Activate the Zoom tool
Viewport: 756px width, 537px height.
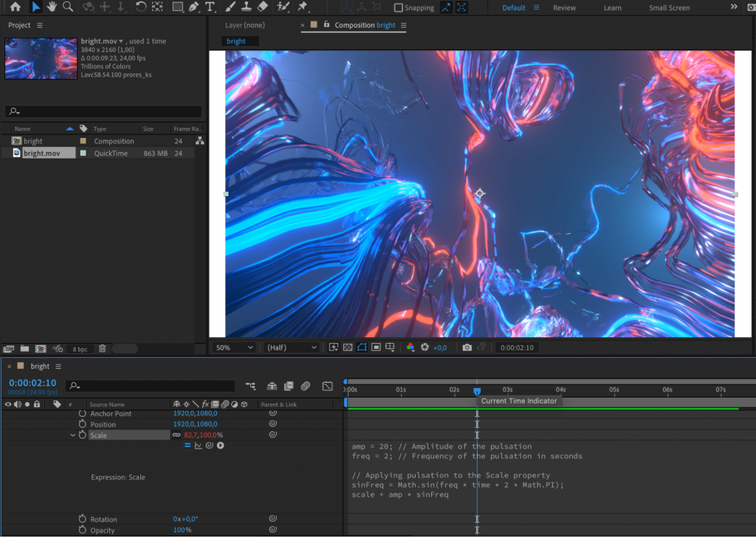66,7
